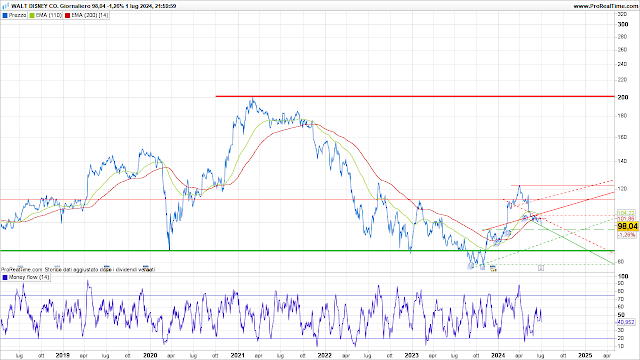Click the 2022 year label on time axis
Image resolution: width=640 pixels, height=360 pixels.
pyautogui.click(x=324, y=355)
